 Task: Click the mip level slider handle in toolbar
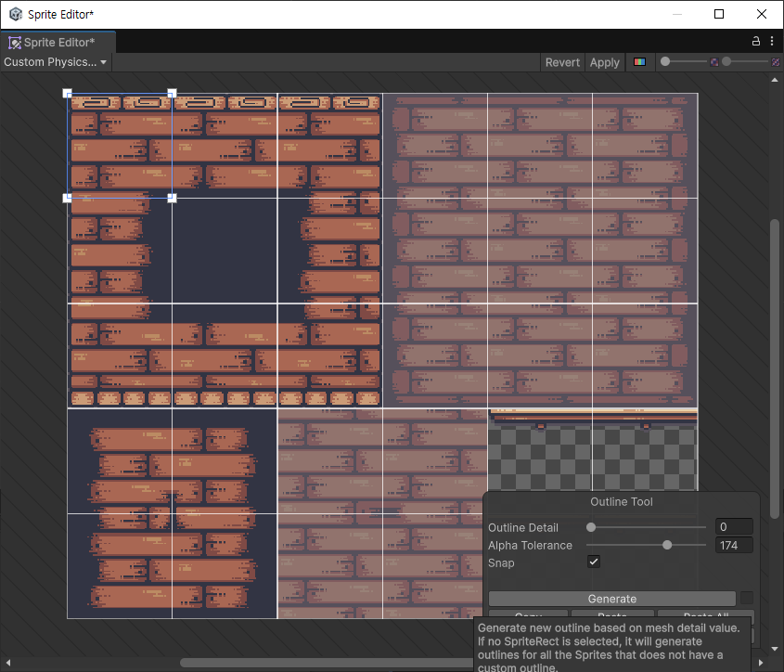point(727,61)
